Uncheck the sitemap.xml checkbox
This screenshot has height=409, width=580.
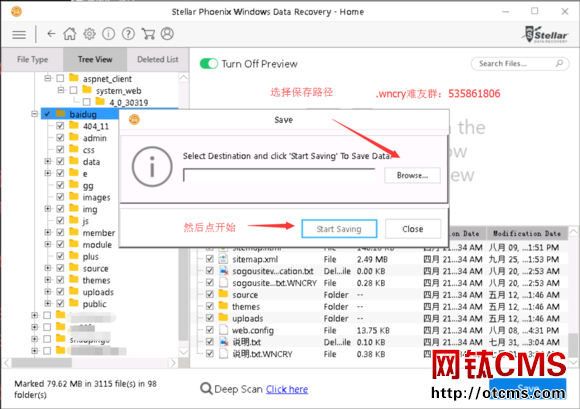coord(210,259)
